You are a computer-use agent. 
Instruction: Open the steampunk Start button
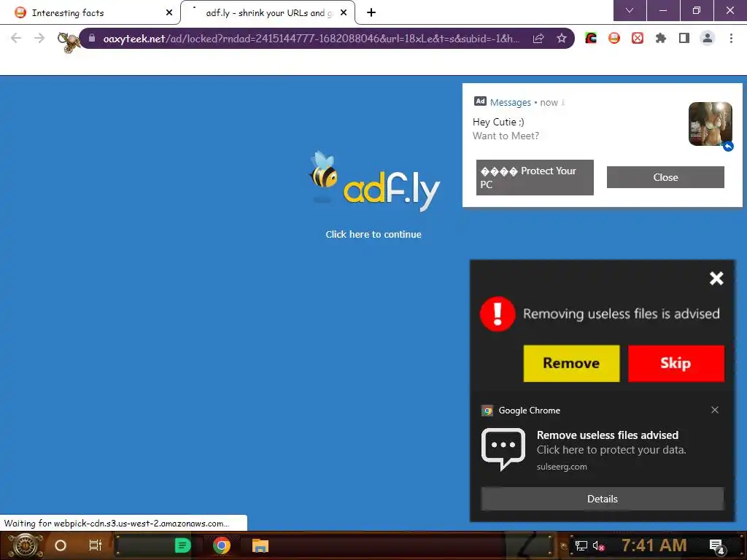pyautogui.click(x=26, y=545)
